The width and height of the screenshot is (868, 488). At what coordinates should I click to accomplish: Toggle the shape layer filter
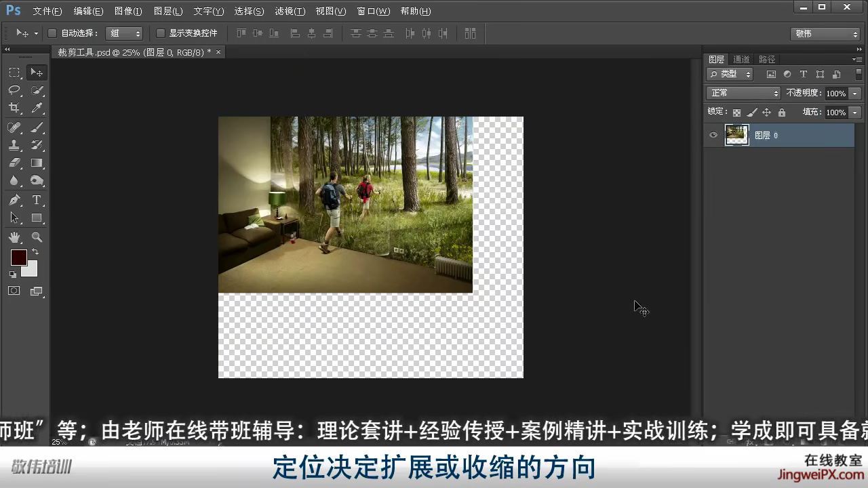coord(820,75)
